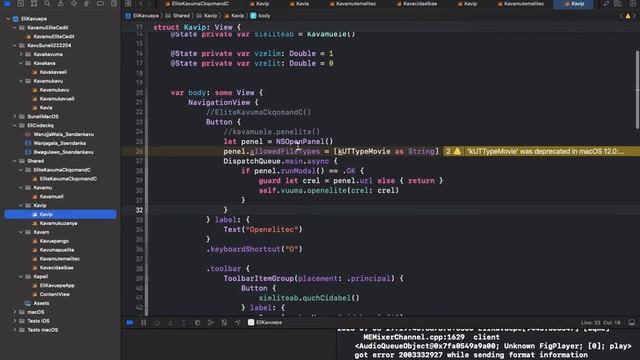
Task: Add an editor with the split icon
Action: click(633, 4)
